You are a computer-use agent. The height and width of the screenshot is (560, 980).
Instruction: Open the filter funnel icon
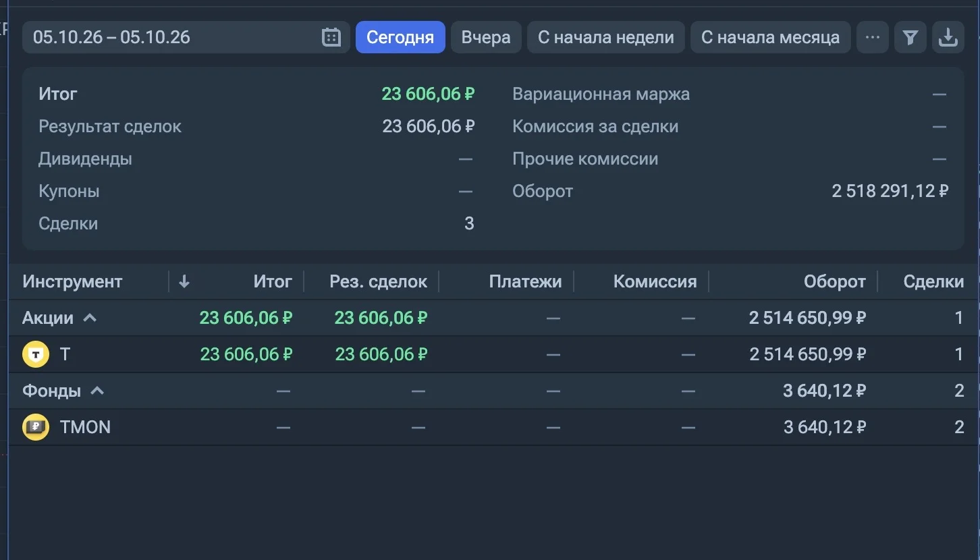pos(910,37)
